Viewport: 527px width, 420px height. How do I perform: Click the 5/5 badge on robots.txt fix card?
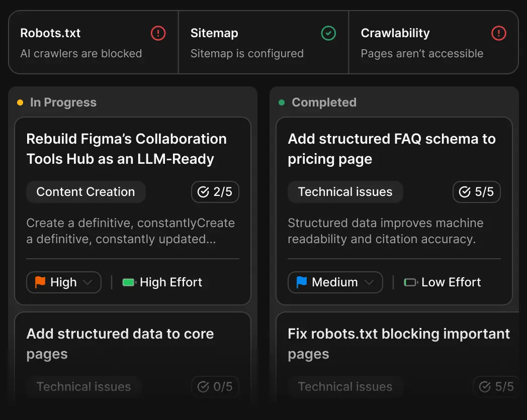496,386
